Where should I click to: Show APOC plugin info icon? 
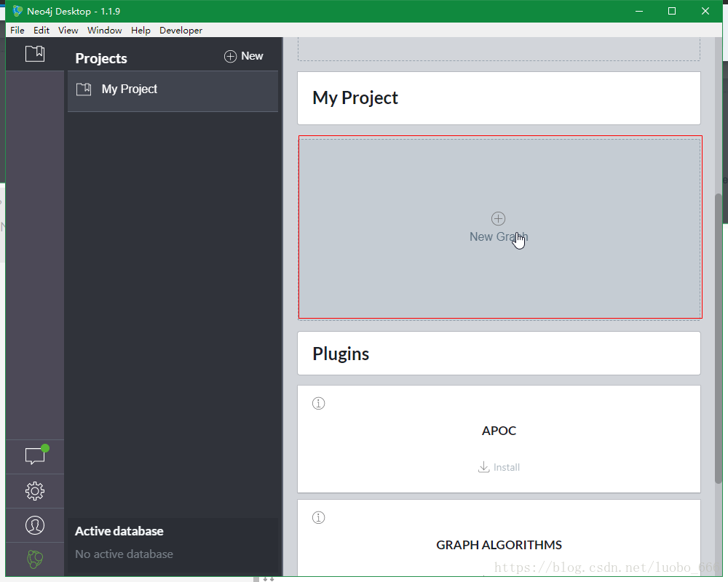[319, 403]
